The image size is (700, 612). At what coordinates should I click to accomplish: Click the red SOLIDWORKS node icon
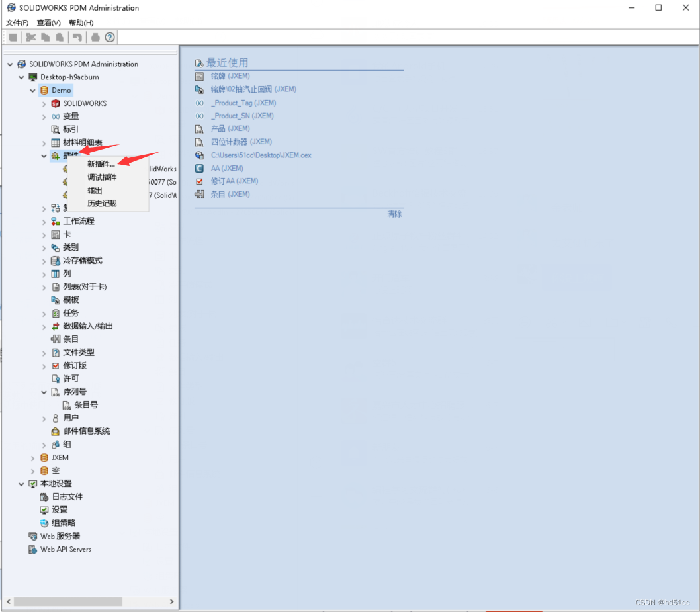coord(56,104)
